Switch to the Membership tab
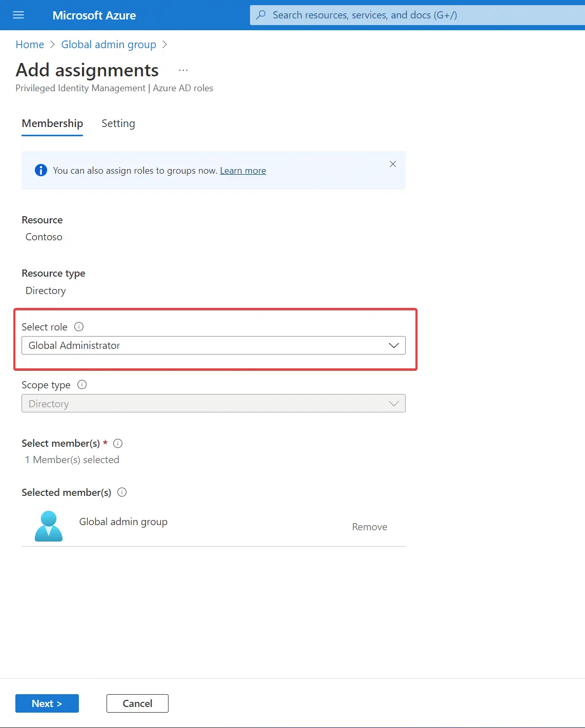Image resolution: width=585 pixels, height=728 pixels. click(x=52, y=123)
